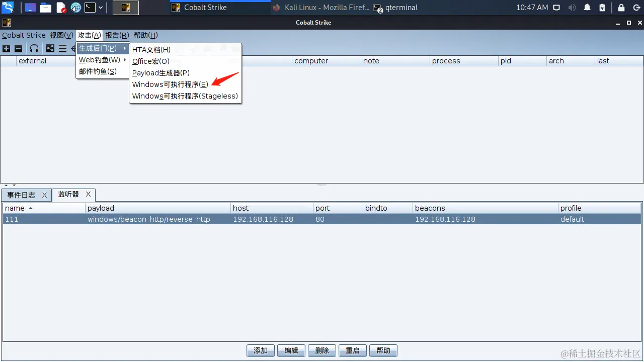Expand the terminal launcher dropdown arrow

coord(101,8)
